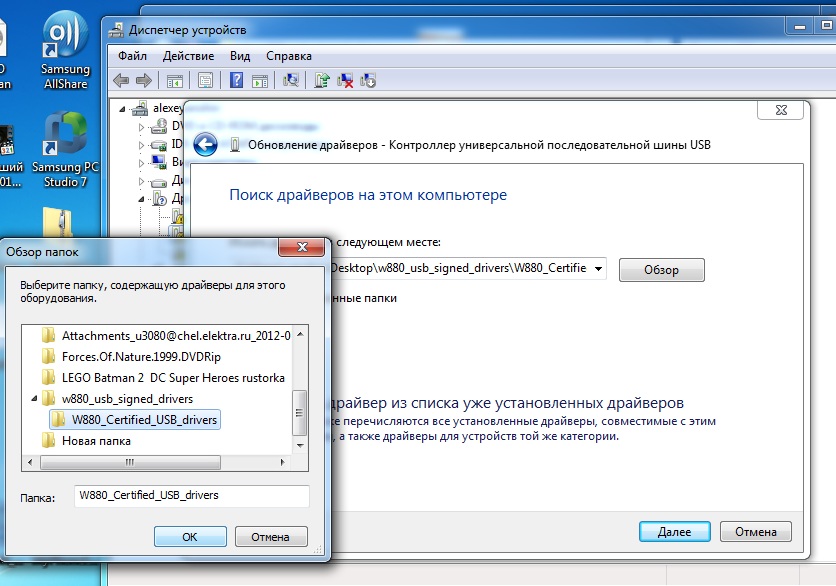Click the blue back arrow in driver wizard
The height and width of the screenshot is (586, 836).
(205, 145)
